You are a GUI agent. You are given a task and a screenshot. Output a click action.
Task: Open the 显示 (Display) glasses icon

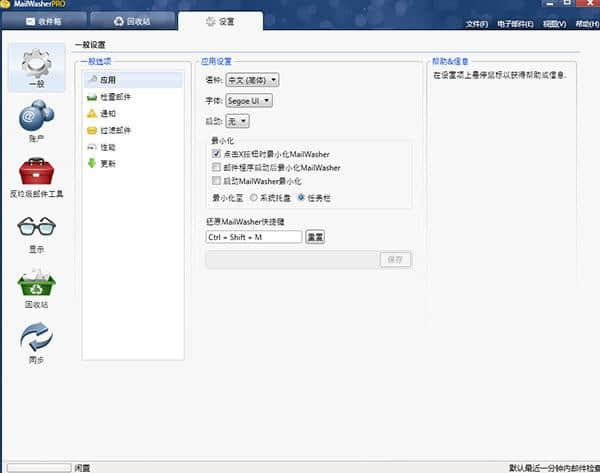coord(36,233)
